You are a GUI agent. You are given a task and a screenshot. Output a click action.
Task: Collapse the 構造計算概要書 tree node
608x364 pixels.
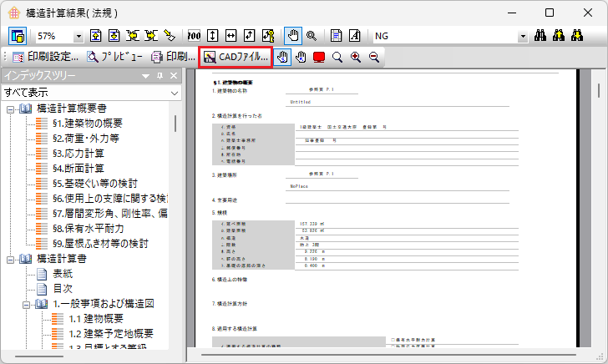point(10,109)
